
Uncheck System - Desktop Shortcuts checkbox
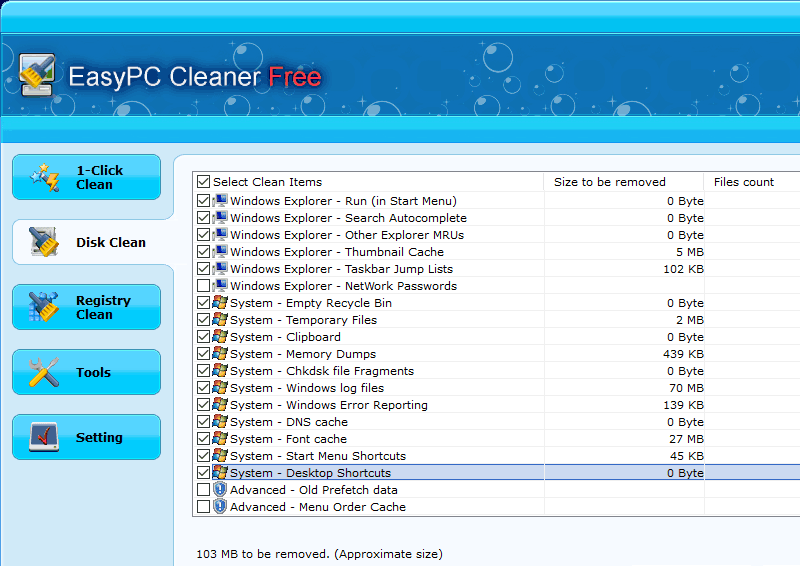coord(204,473)
